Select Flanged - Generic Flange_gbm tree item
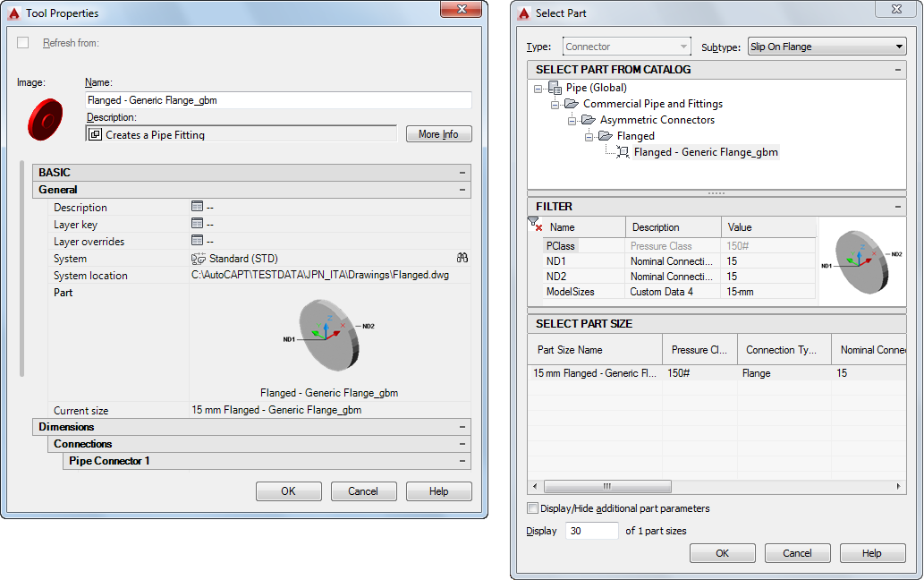Screen dimensions: 924x580 point(706,152)
